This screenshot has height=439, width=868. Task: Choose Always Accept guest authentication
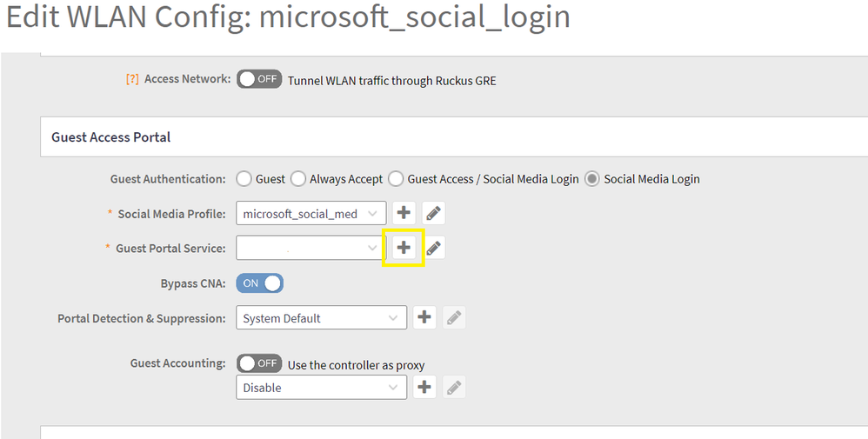click(298, 179)
